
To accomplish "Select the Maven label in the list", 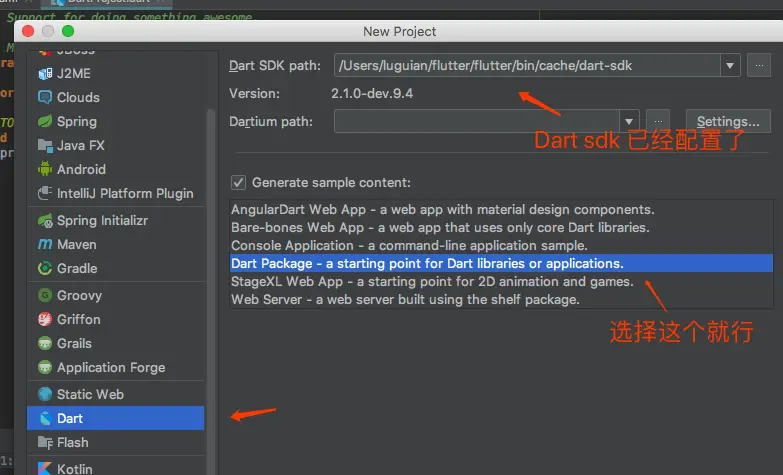I will tap(77, 244).
